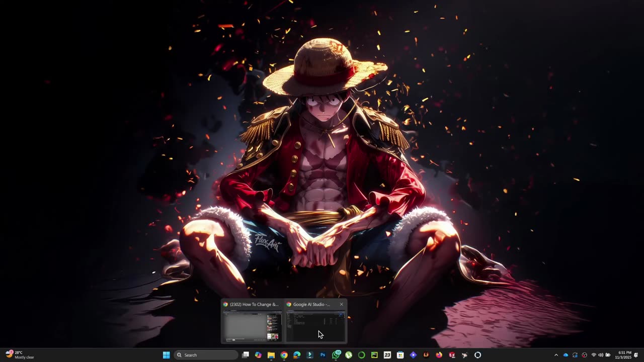Viewport: 644px width, 362px height.
Task: Open the DaVinci Resolve tray icon
Action: click(584, 355)
